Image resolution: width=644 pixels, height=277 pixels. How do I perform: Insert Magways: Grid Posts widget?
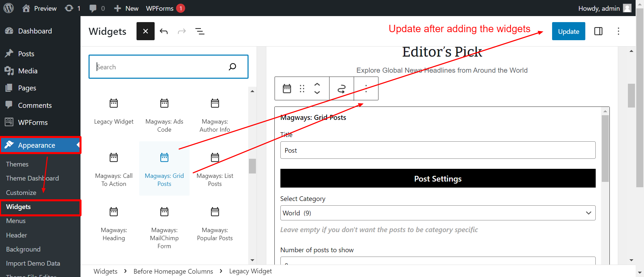[164, 168]
